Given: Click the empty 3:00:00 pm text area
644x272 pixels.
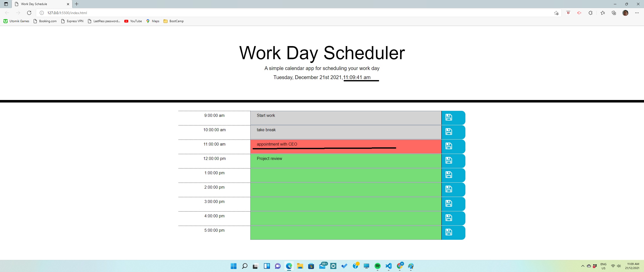Looking at the screenshot, I should click(x=346, y=204).
